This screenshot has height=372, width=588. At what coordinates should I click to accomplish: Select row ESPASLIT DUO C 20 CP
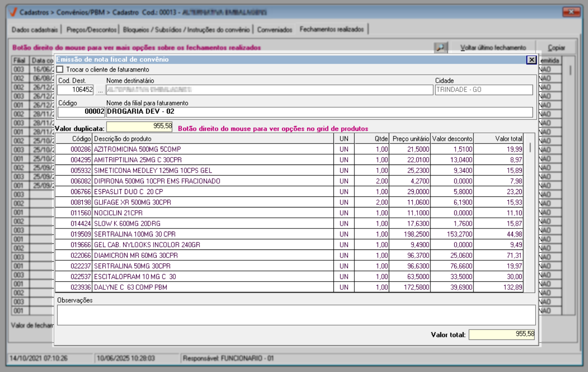click(x=290, y=191)
